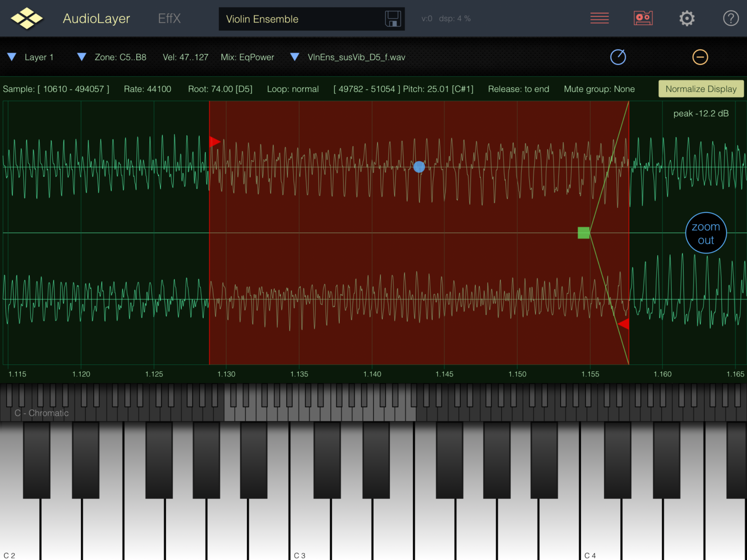Click the blue tuner dial icon
The image size is (747, 560).
pos(618,57)
